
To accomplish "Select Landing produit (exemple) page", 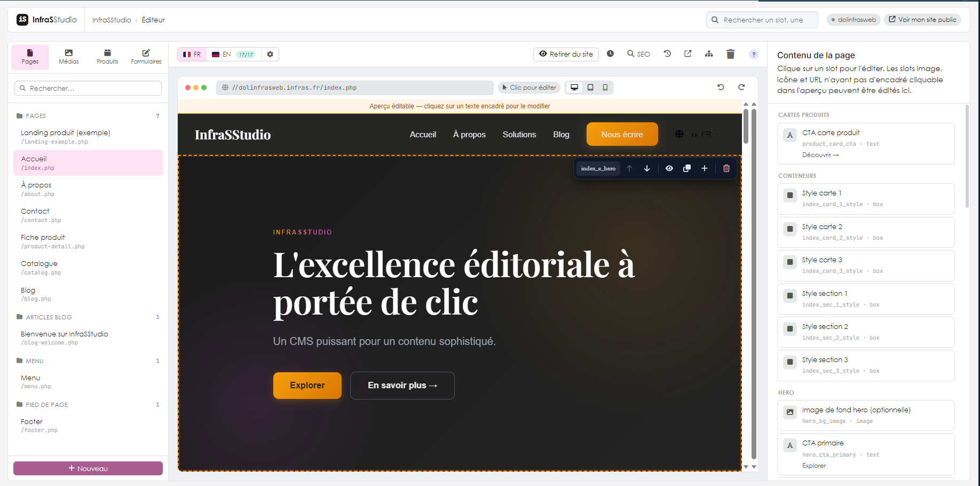I will click(x=88, y=137).
